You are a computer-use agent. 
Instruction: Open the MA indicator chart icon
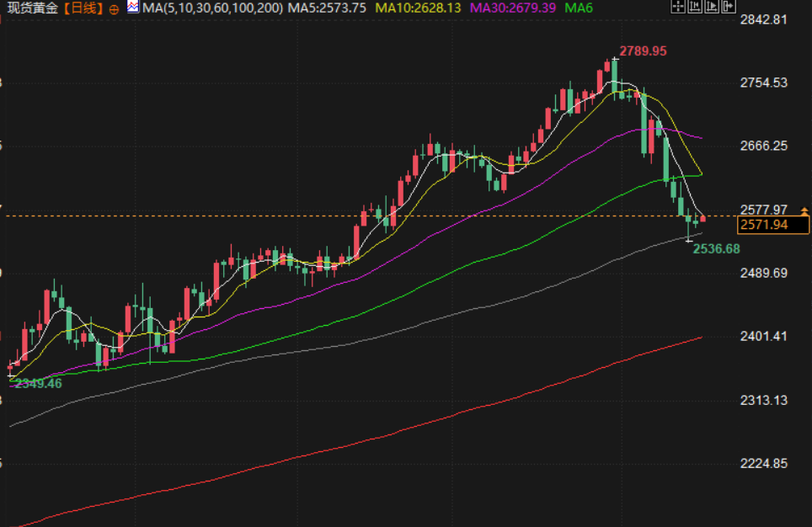(133, 8)
